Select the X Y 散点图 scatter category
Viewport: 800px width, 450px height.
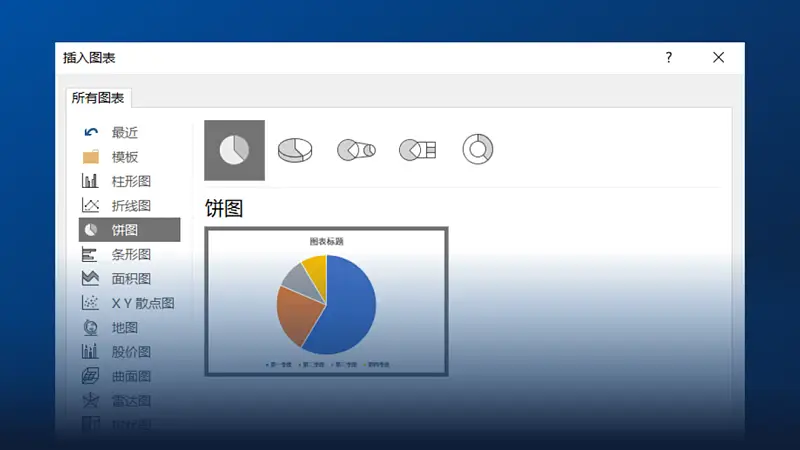[x=130, y=303]
